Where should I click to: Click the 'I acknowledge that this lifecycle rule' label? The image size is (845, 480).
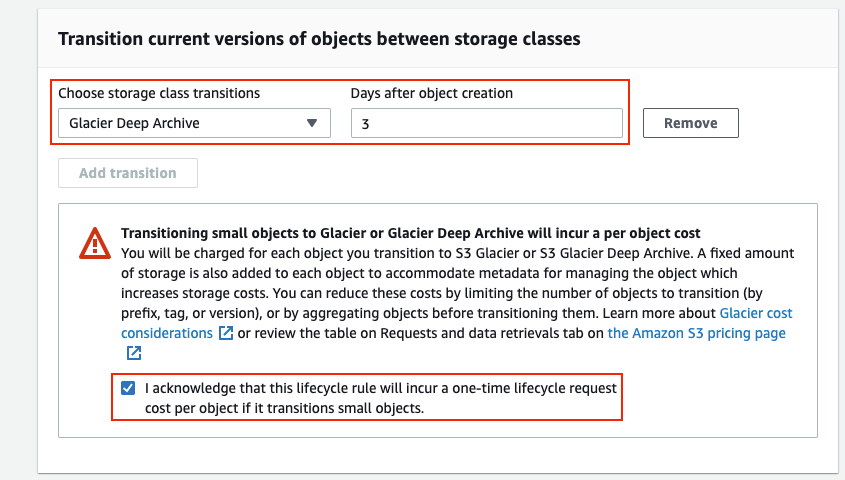click(381, 388)
